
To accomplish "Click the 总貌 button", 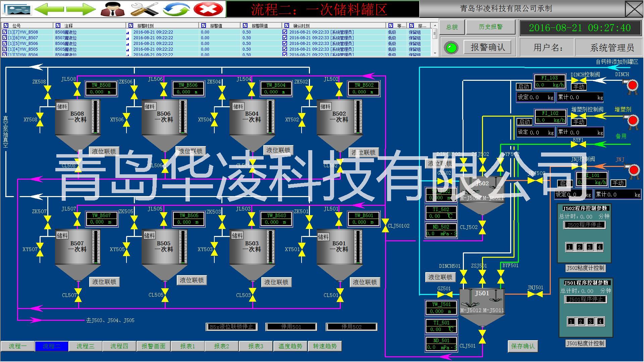I will click(x=452, y=27).
